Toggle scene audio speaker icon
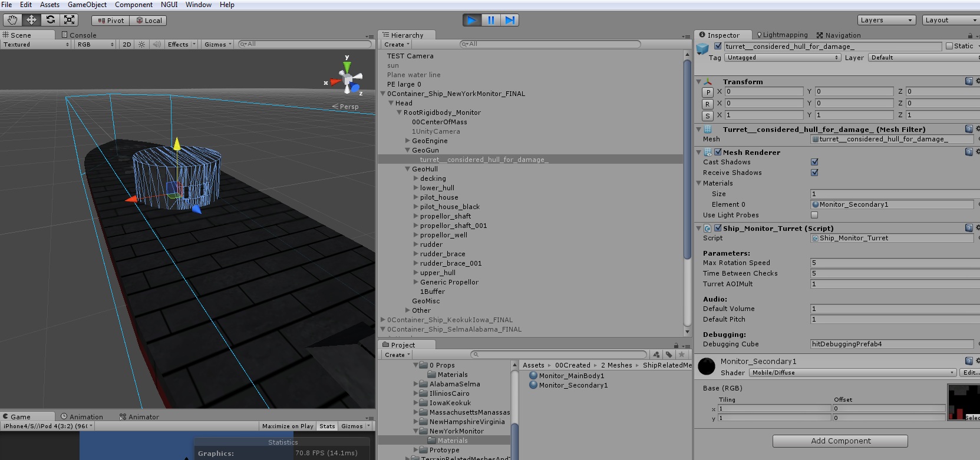 [157, 45]
